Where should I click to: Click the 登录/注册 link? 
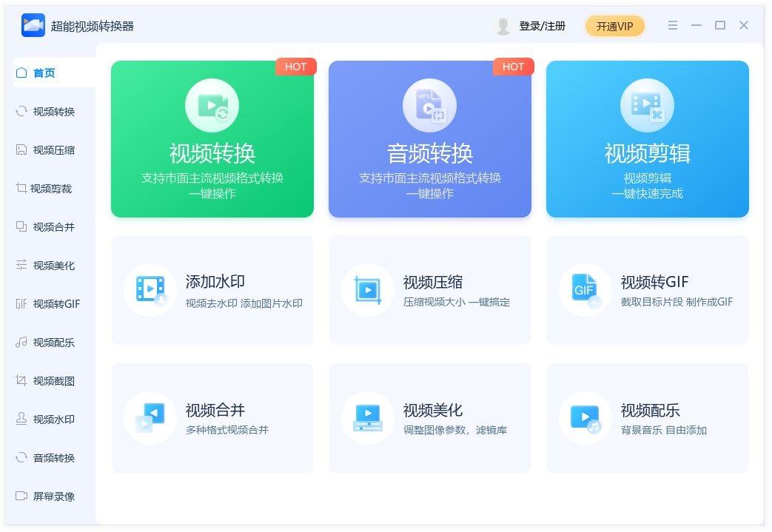(x=542, y=26)
